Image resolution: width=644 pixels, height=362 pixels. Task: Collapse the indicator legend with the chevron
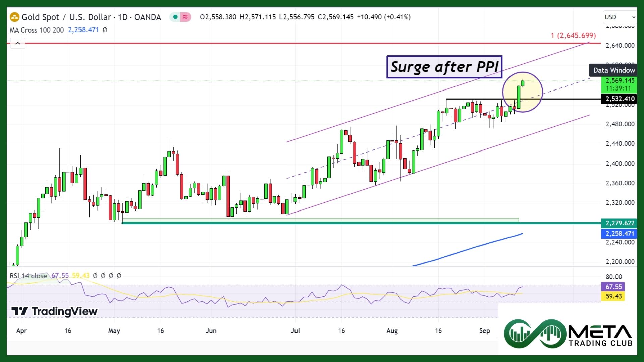(x=18, y=43)
